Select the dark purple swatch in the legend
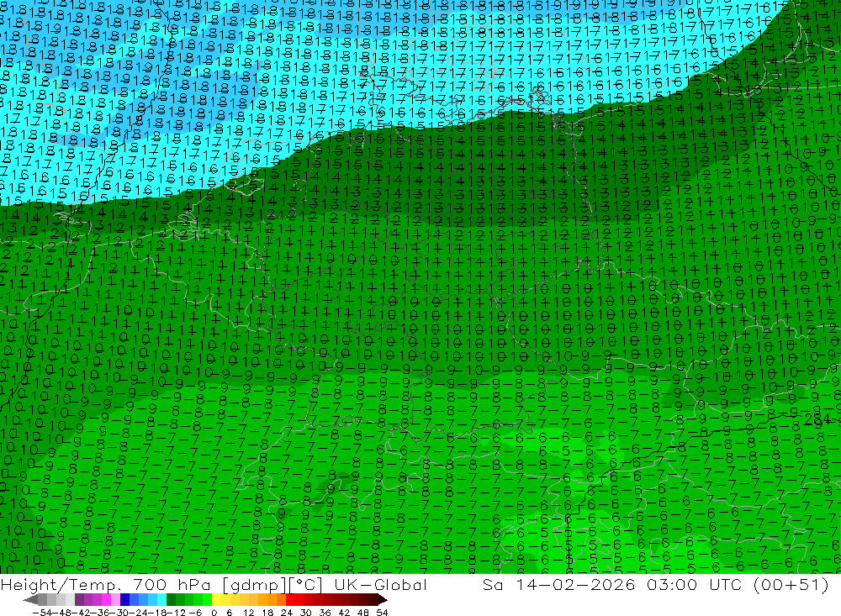The width and height of the screenshot is (841, 616). (79, 599)
